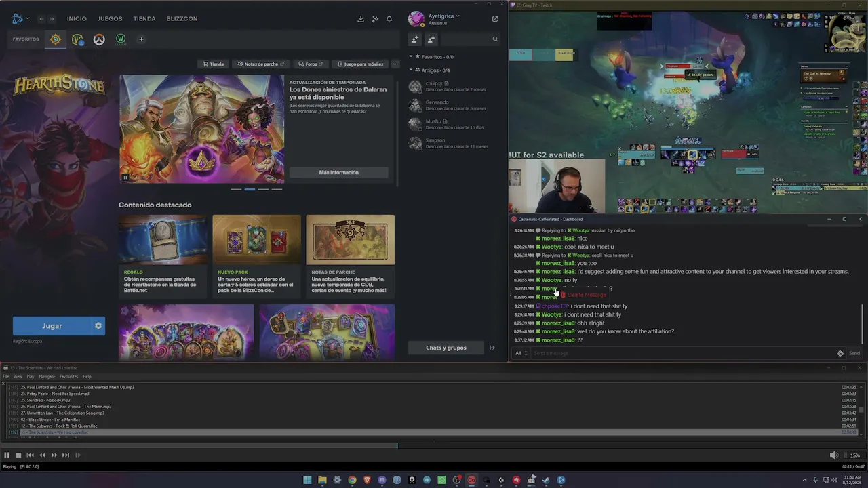Send the chat message in Casterlabs
868x488 pixels.
point(854,353)
